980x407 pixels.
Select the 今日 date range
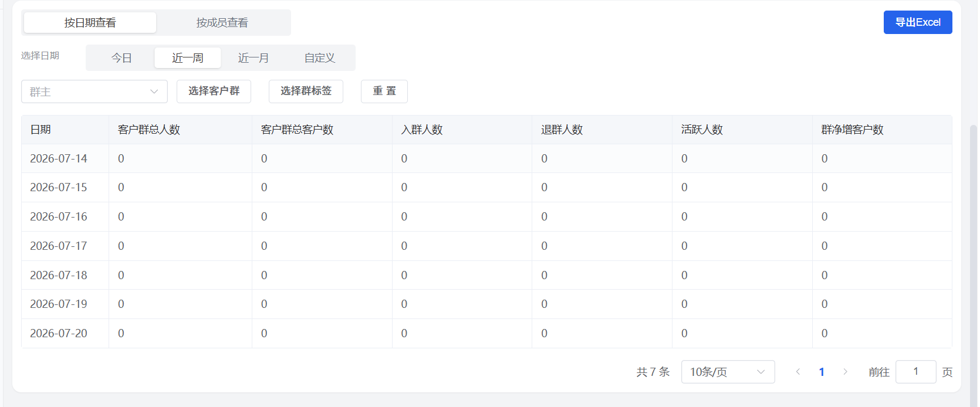click(x=121, y=58)
